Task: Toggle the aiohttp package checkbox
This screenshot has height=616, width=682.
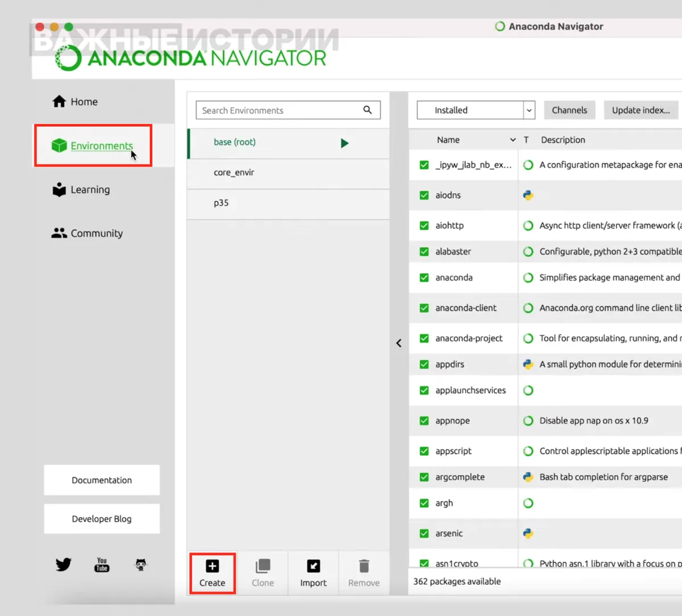Action: [424, 226]
